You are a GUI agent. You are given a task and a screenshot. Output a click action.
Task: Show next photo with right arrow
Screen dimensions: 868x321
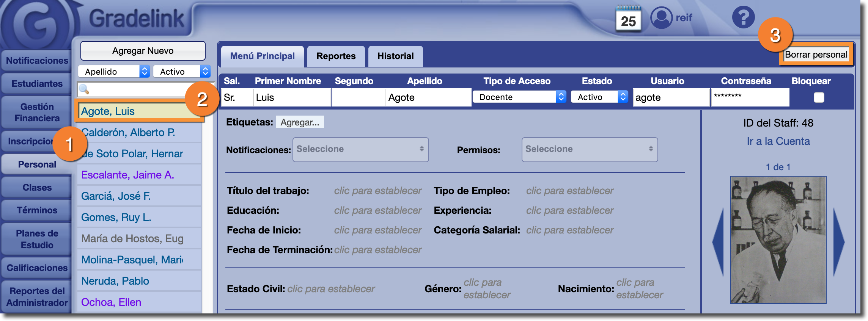click(x=839, y=242)
